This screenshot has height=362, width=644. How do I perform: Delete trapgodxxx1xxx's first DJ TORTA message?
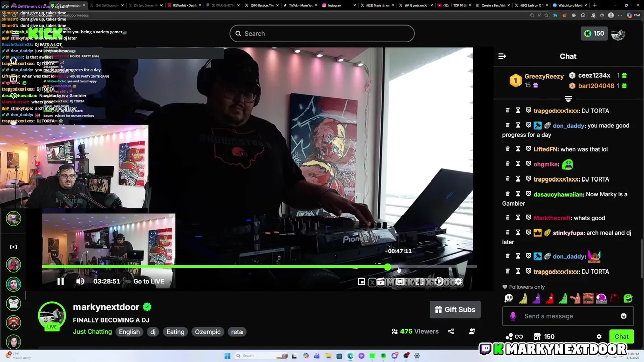click(507, 111)
